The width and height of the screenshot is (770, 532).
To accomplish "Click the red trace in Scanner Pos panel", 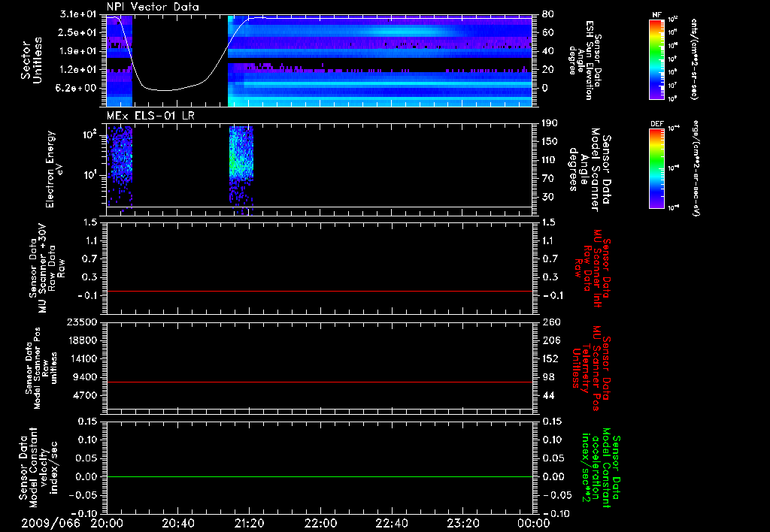I will pos(320,382).
